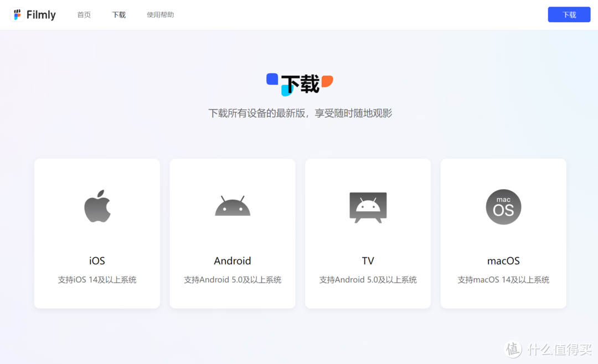Click the blue square decoration beside 下载 heading

tap(271, 79)
